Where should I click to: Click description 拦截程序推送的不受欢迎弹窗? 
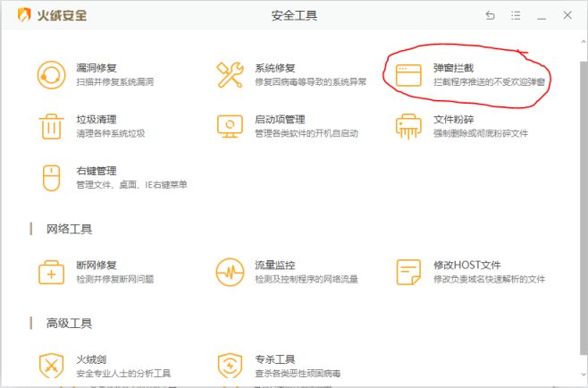tap(489, 82)
